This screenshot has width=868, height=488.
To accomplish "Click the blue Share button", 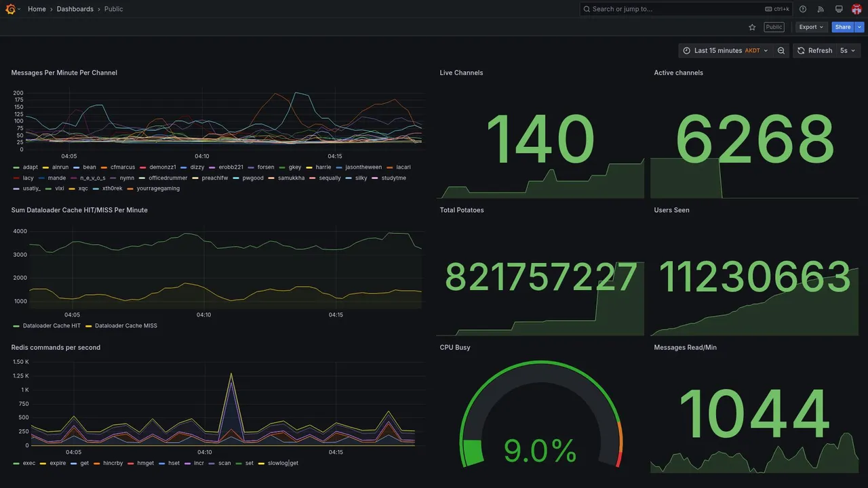I will tap(843, 27).
